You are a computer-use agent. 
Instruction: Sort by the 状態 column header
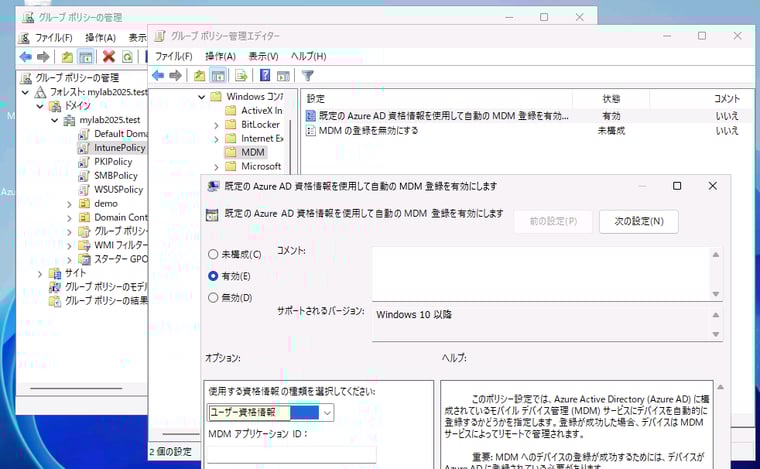pos(611,99)
